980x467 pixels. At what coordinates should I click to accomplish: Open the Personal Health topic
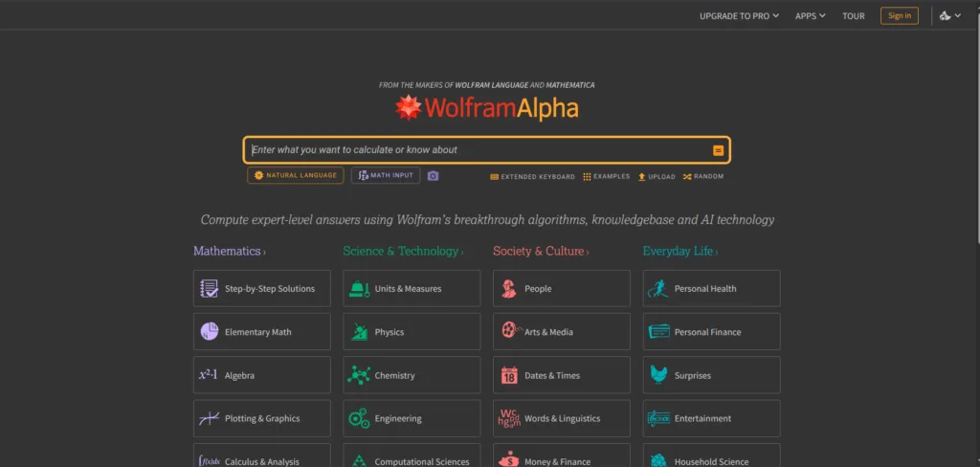point(711,289)
